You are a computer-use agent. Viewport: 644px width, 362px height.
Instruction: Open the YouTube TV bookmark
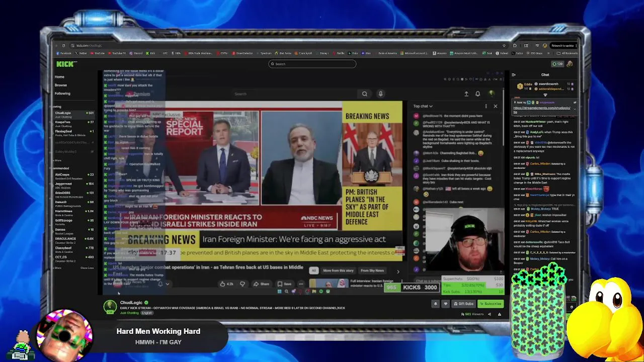click(x=117, y=53)
